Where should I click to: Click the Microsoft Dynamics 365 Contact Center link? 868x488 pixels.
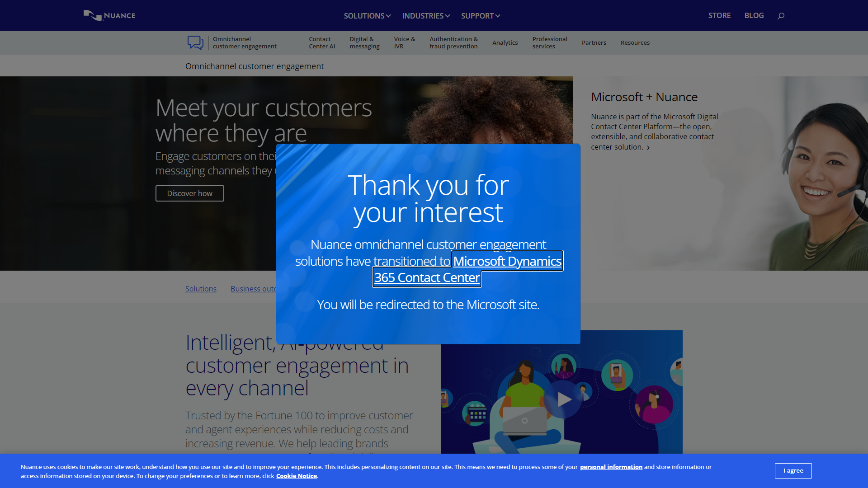click(467, 269)
